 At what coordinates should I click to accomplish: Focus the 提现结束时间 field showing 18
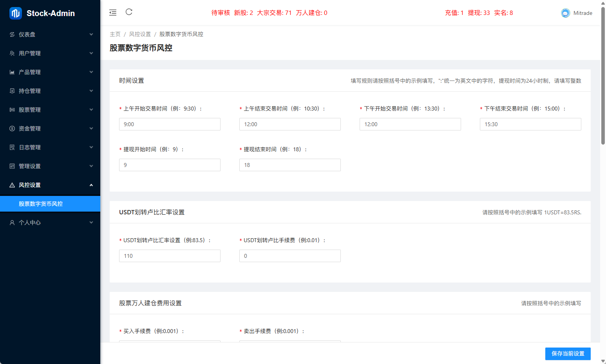pyautogui.click(x=290, y=165)
